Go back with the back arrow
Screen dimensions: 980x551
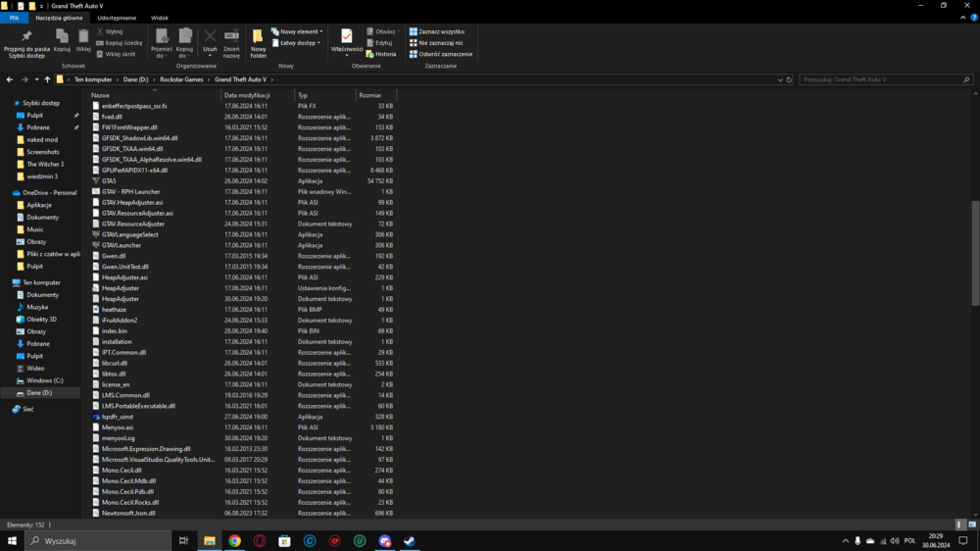[x=10, y=79]
